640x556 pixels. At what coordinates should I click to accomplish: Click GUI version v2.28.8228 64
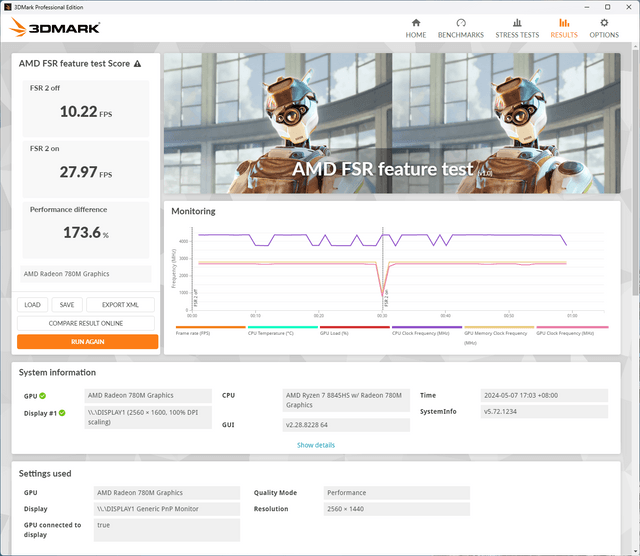(x=346, y=425)
